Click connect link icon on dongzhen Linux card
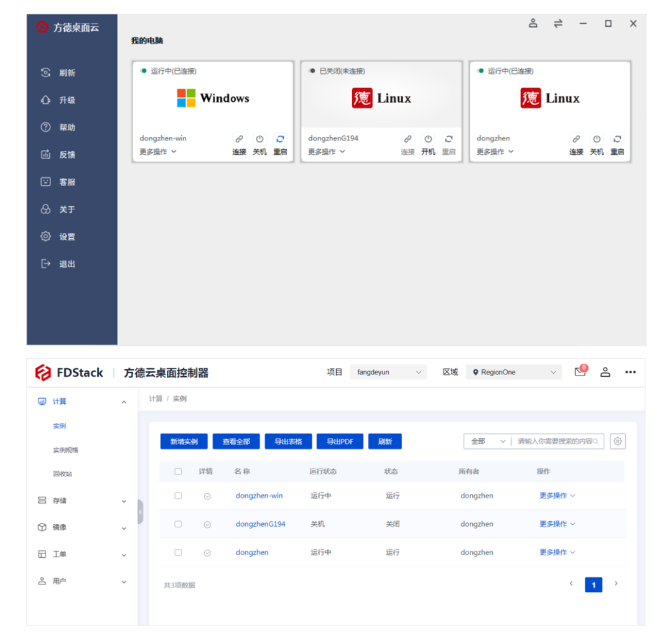The width and height of the screenshot is (672, 643). [576, 139]
